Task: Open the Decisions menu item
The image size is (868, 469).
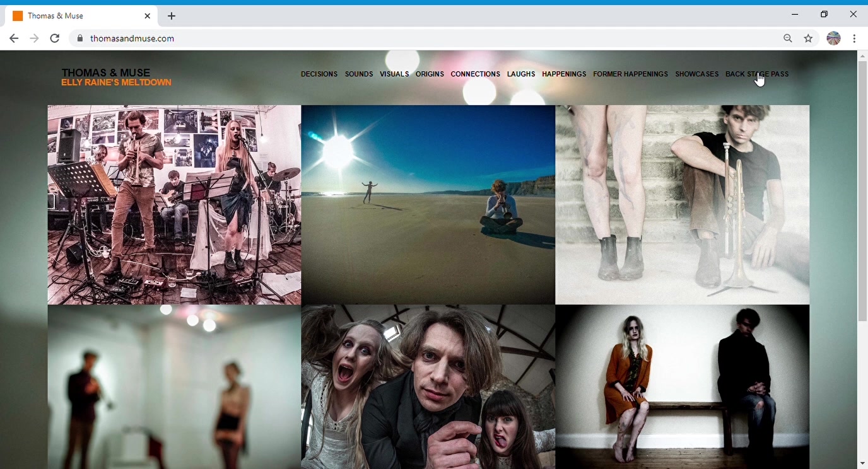Action: pyautogui.click(x=319, y=74)
